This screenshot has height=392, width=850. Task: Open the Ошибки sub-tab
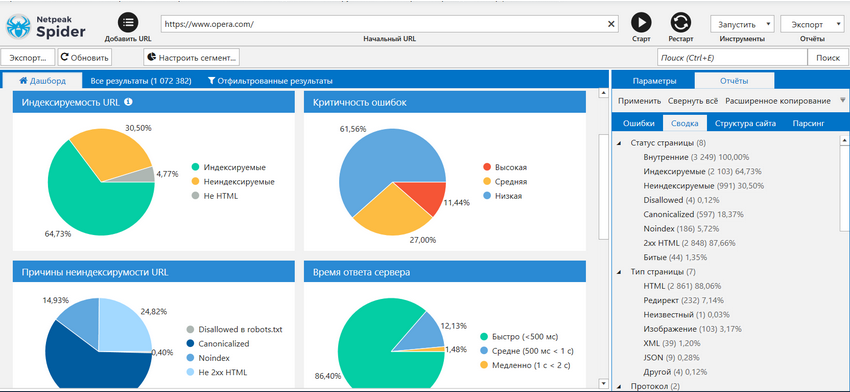coord(638,123)
